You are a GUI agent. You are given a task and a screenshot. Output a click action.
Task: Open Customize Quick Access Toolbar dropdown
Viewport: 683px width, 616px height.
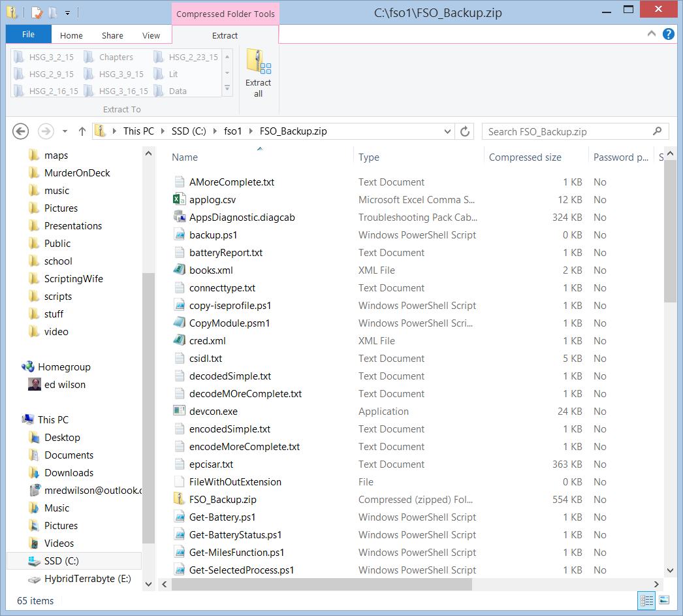point(67,13)
